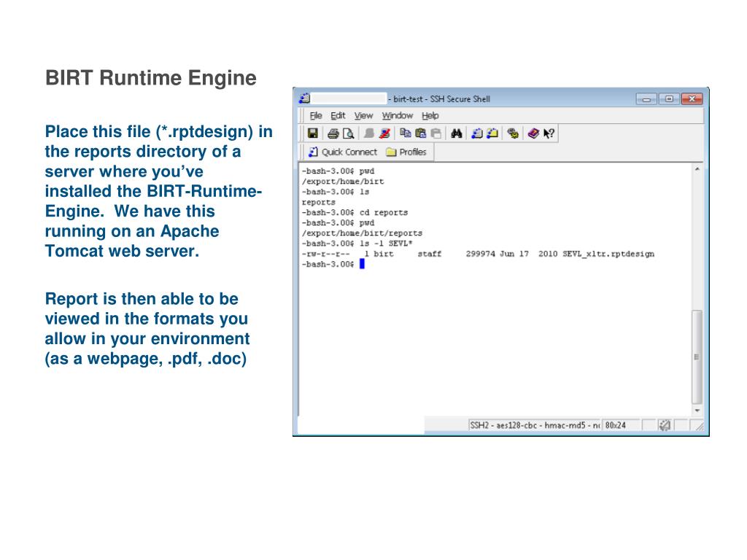Open the Edit menu
747x560 pixels.
[338, 116]
